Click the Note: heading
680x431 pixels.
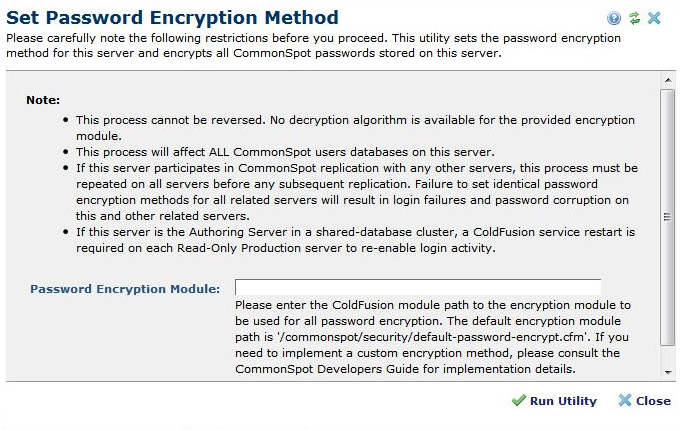coord(43,100)
